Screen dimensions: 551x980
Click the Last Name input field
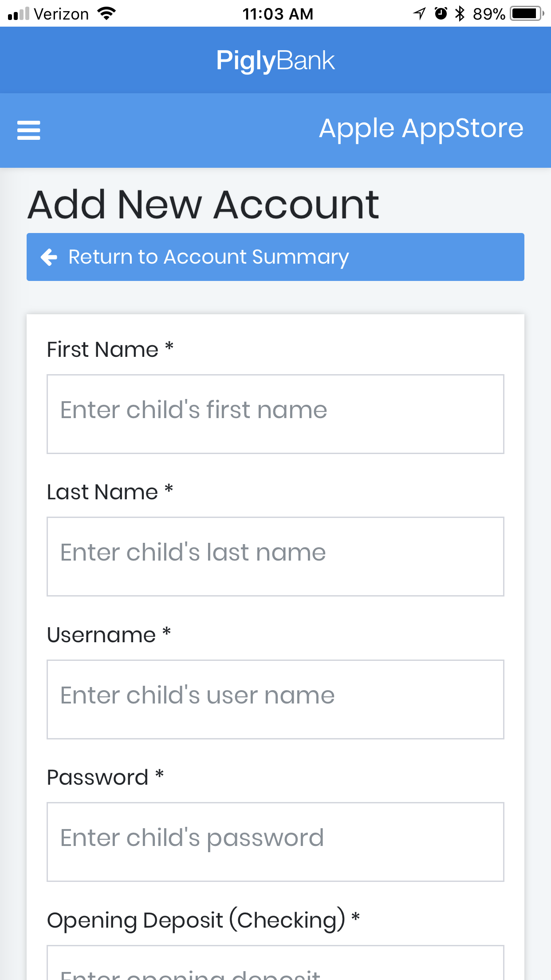275,556
